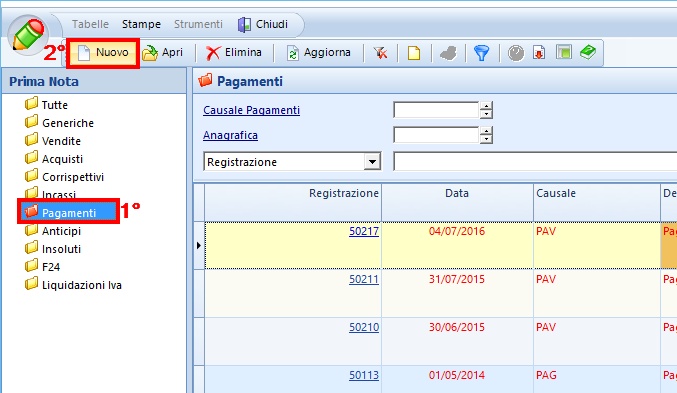Open registration 50217 link

(364, 231)
